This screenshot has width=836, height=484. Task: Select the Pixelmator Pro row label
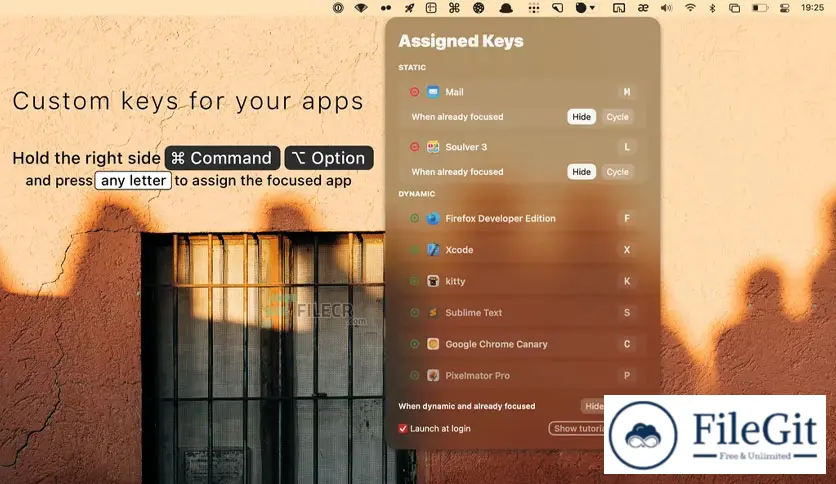coord(477,375)
